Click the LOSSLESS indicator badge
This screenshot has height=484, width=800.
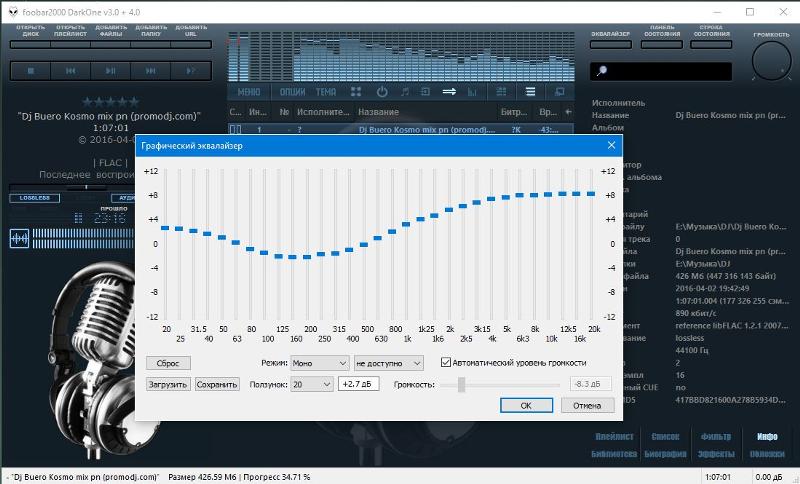(x=35, y=198)
